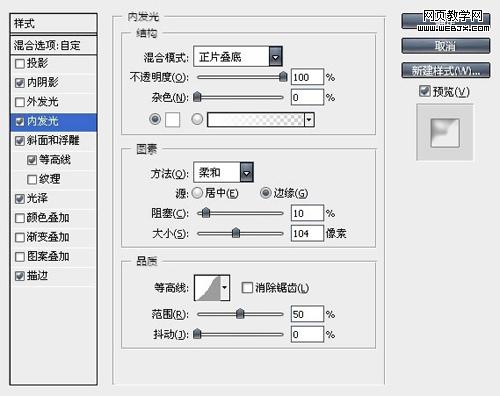Click the contour curve thumbnail
The width and height of the screenshot is (500, 396).
207,287
